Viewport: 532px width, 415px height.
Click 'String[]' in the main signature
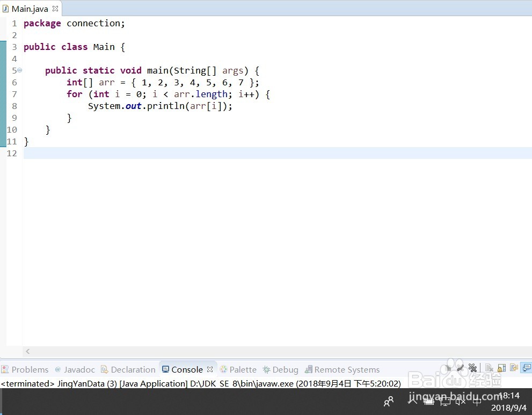click(x=195, y=70)
